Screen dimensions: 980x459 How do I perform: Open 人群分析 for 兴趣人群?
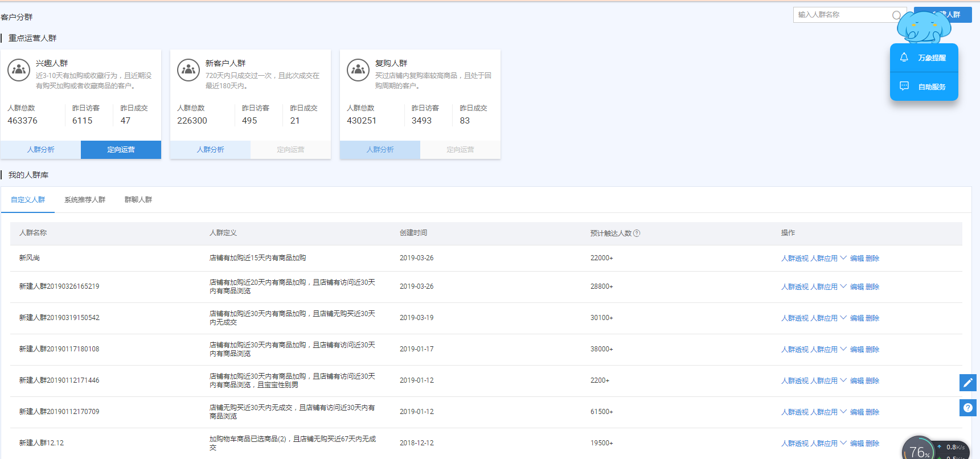[x=40, y=150]
